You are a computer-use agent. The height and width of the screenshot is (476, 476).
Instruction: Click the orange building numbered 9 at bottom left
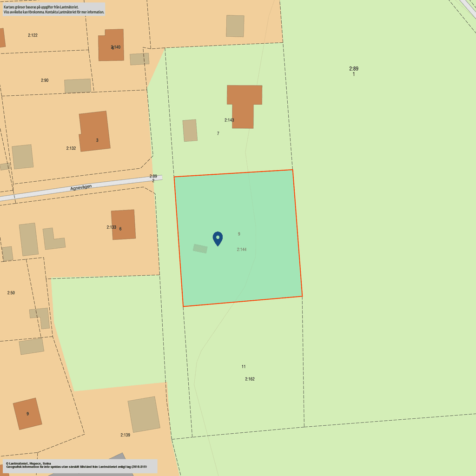point(27,414)
